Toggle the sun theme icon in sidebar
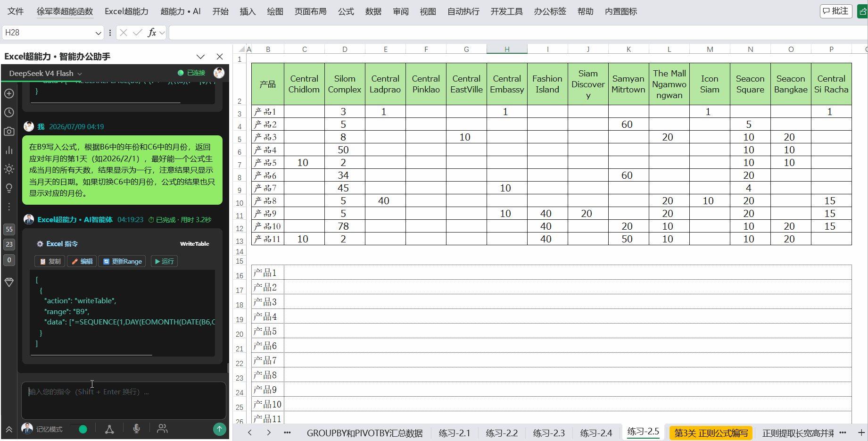Viewport: 868px width, 441px height. [x=9, y=169]
